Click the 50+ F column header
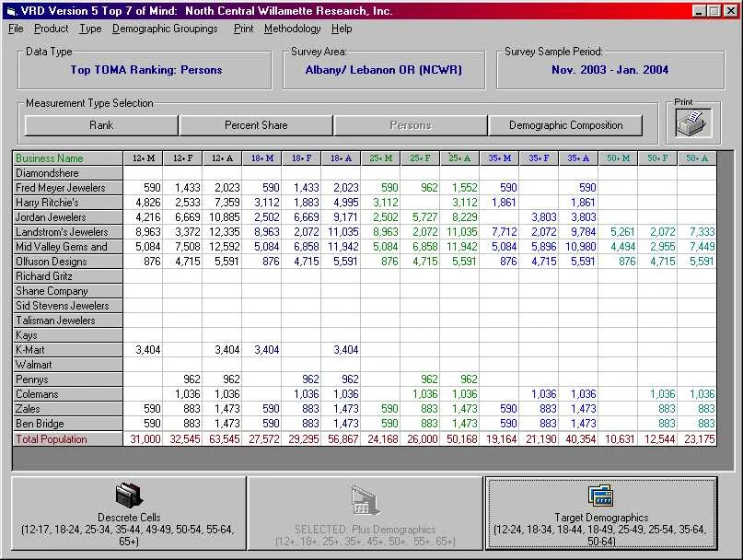The height and width of the screenshot is (560, 743). [x=657, y=158]
